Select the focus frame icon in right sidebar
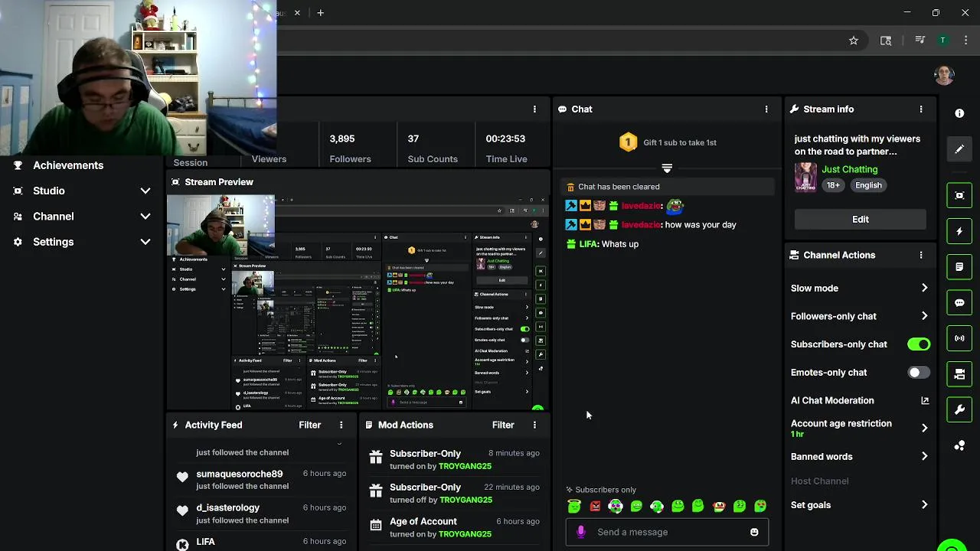 click(959, 195)
